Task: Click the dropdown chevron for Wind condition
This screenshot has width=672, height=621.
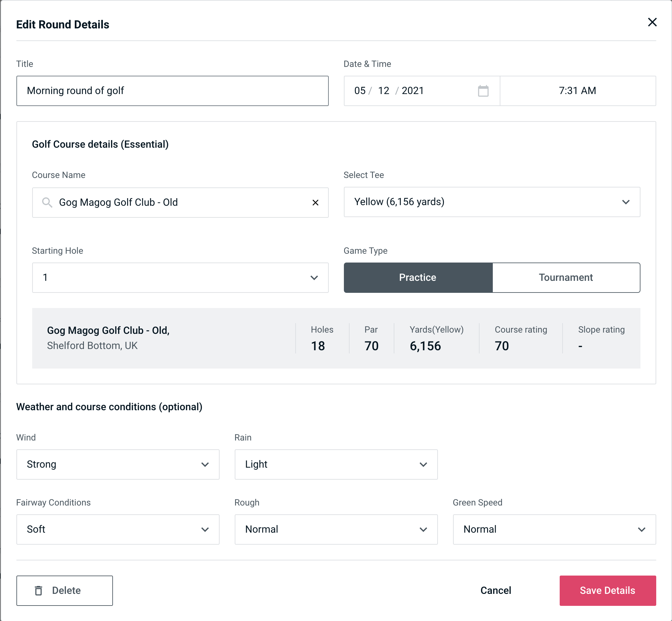Action: [205, 465]
